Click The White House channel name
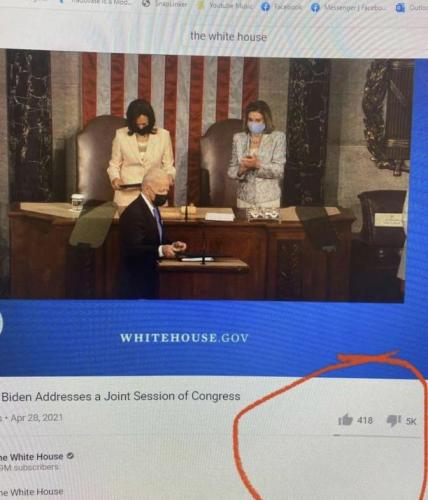 click(x=32, y=456)
